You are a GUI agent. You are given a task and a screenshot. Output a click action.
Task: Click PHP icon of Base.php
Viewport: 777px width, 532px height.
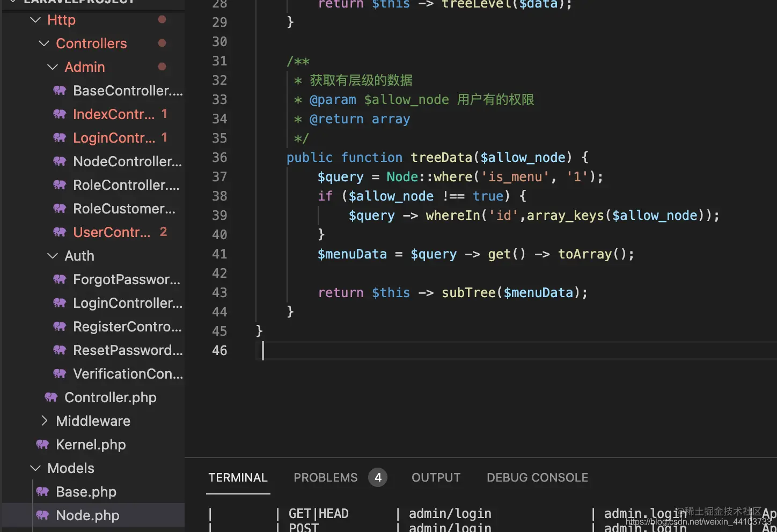[42, 492]
